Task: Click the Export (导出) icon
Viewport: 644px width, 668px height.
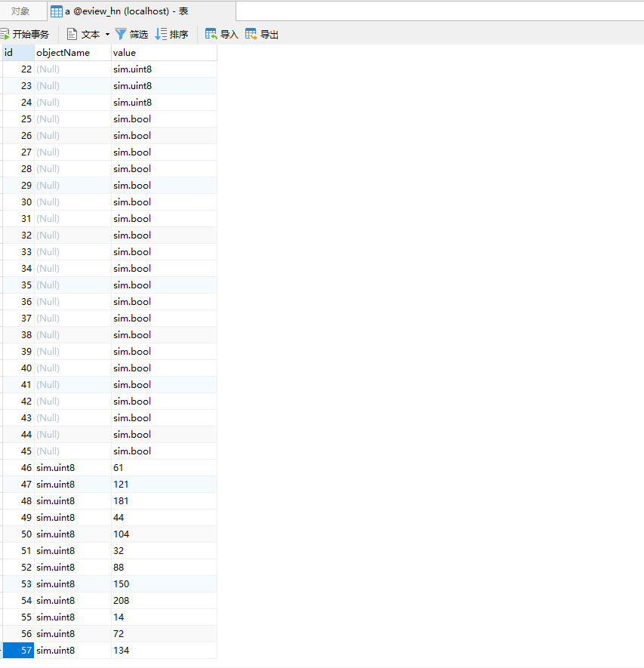Action: [251, 34]
